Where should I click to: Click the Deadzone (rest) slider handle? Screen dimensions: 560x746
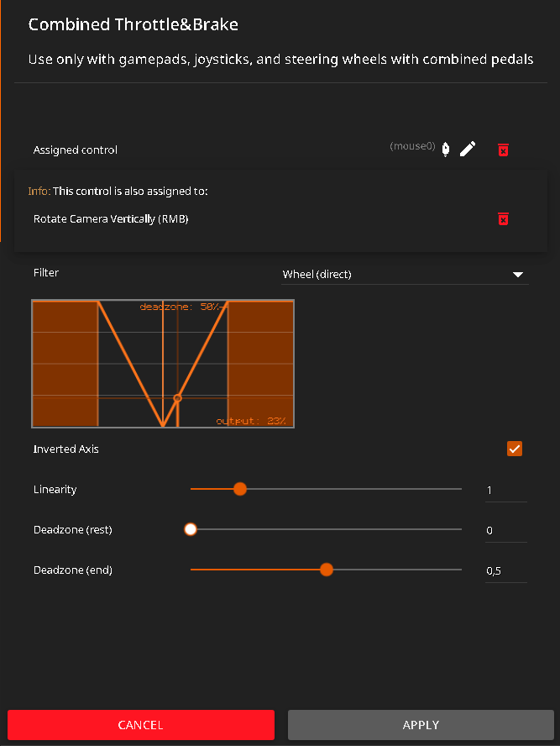click(191, 529)
